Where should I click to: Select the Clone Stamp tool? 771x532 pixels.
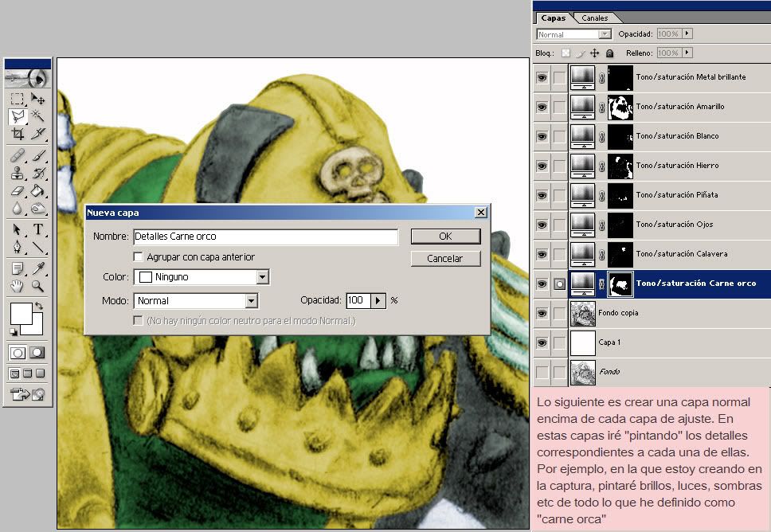[18, 173]
